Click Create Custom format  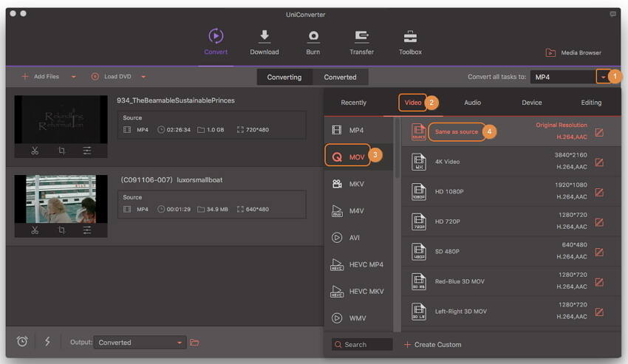[432, 344]
